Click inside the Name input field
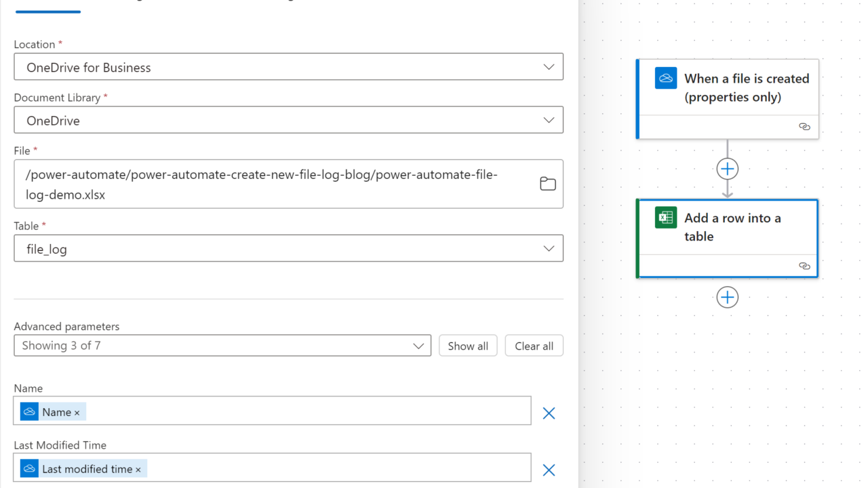 [x=305, y=411]
